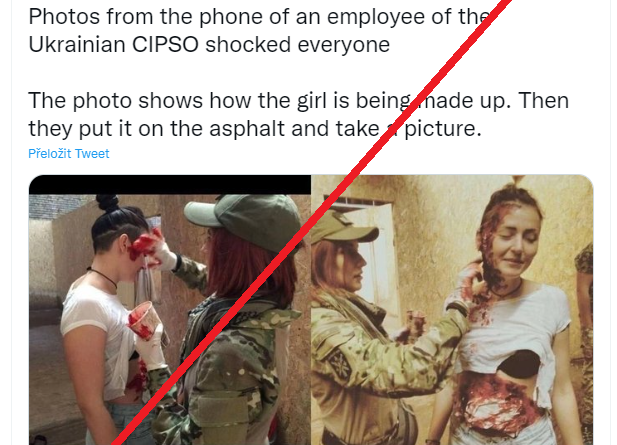
Task: Click the black bar above the left photo
Action: [x=170, y=185]
